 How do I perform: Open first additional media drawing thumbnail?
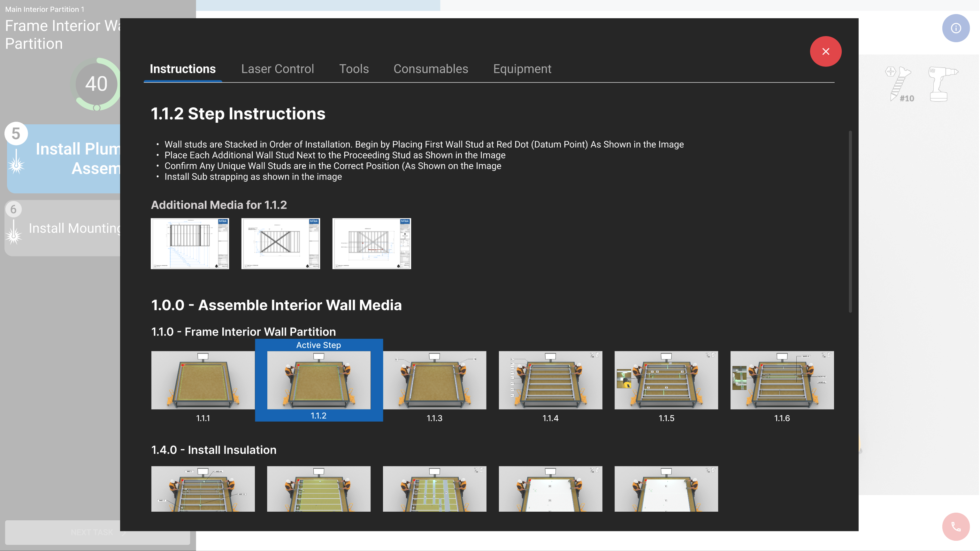tap(190, 244)
